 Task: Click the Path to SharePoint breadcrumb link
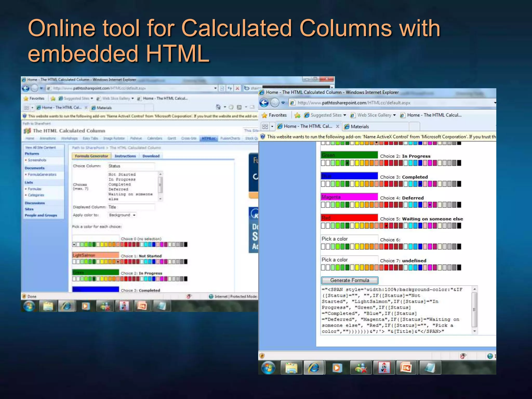pyautogui.click(x=88, y=148)
